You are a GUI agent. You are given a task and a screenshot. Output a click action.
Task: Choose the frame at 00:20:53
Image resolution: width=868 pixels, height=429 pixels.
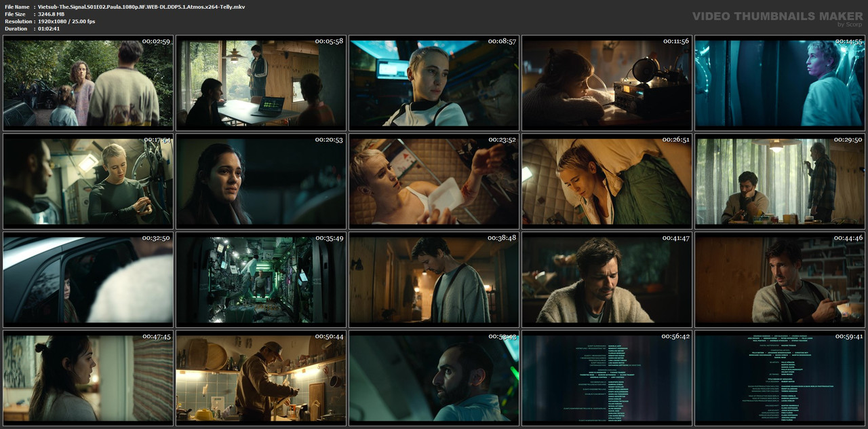(261, 181)
